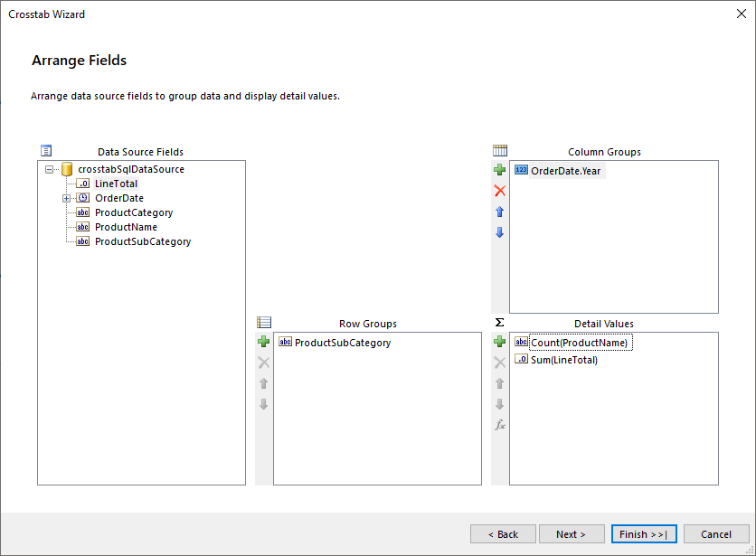Collapse the crosstabSqlDataSource tree
This screenshot has width=756, height=556.
pos(48,168)
